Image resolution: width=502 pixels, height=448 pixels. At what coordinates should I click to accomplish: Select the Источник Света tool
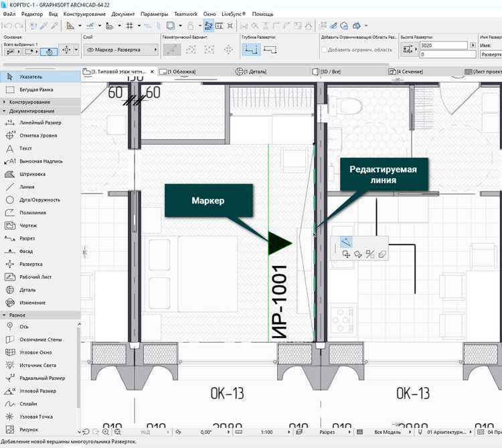(38, 366)
